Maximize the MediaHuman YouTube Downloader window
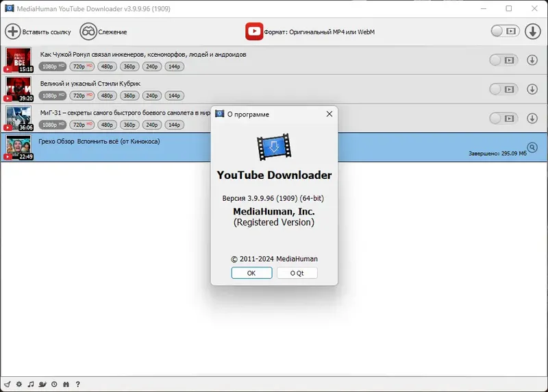548x392 pixels. 509,8
